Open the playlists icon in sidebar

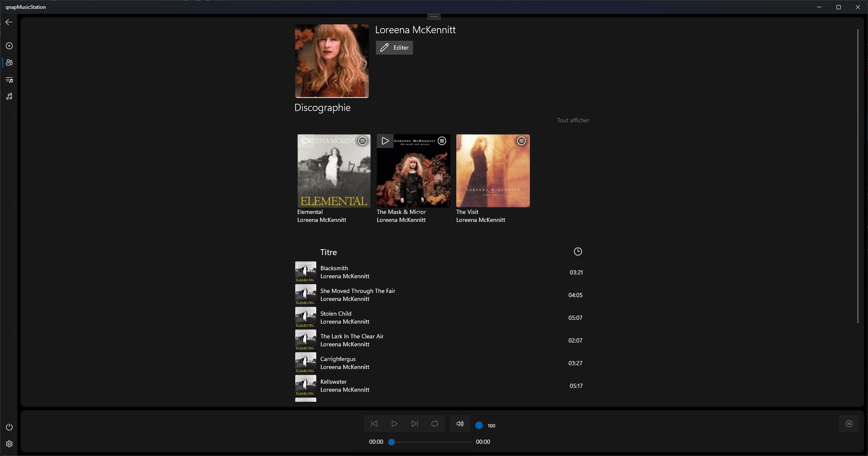click(x=9, y=80)
